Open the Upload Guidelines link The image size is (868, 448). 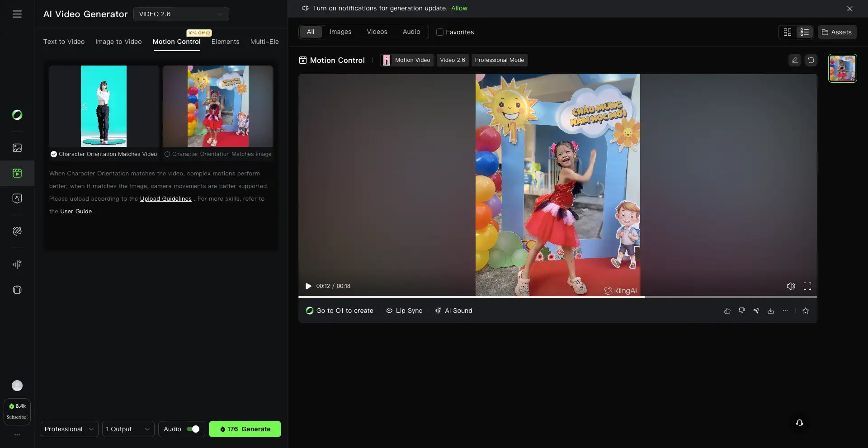165,199
